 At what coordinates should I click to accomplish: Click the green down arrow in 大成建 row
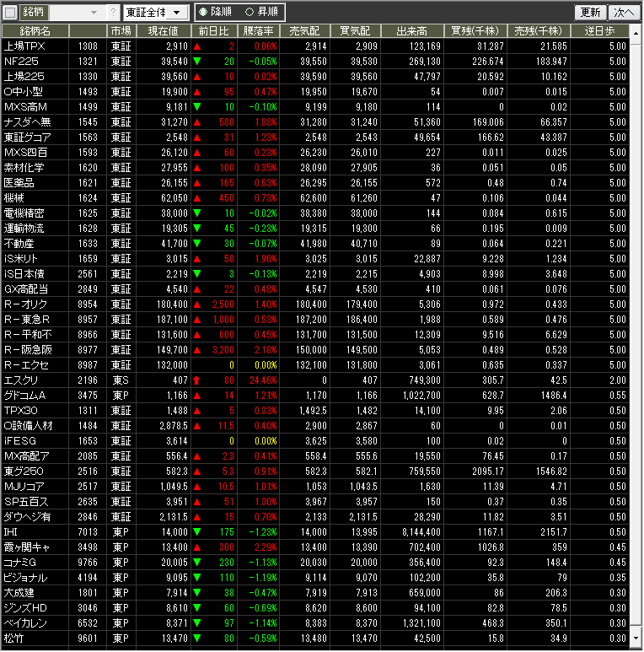[x=197, y=593]
